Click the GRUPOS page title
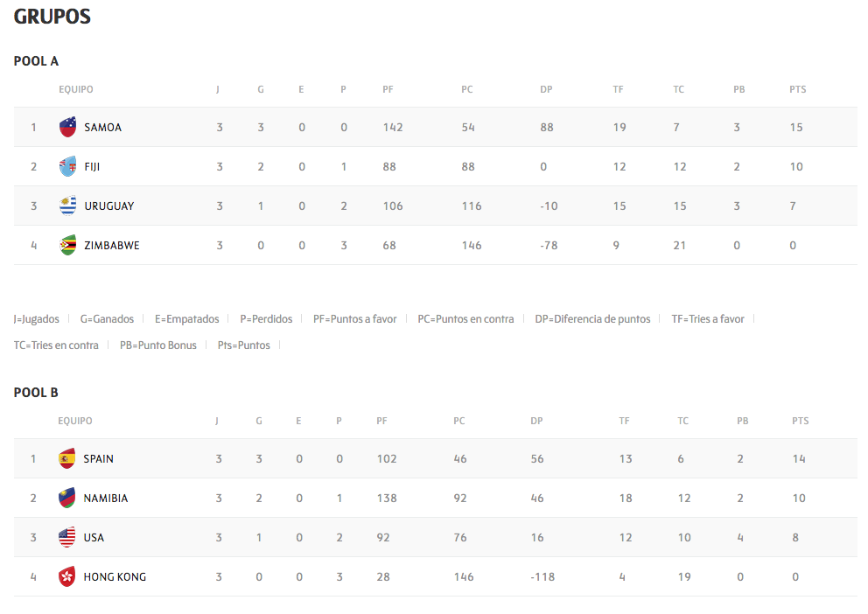The width and height of the screenshot is (868, 614). 52,16
